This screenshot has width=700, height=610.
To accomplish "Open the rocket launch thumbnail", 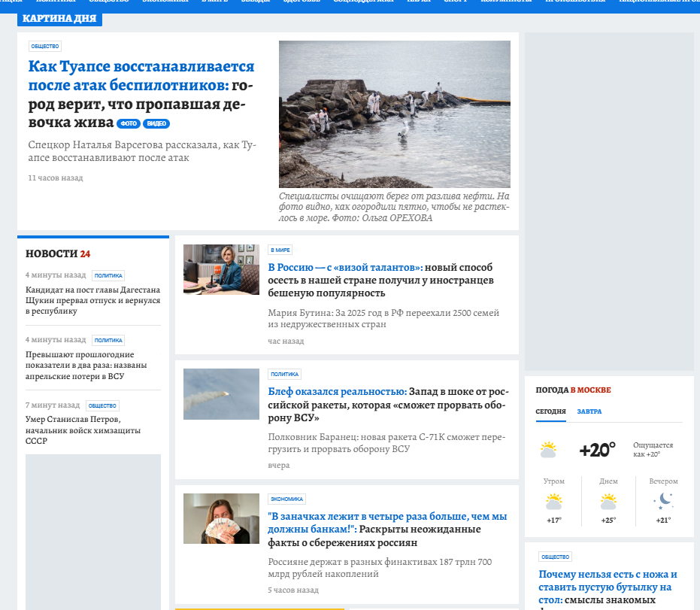I will pos(221,394).
